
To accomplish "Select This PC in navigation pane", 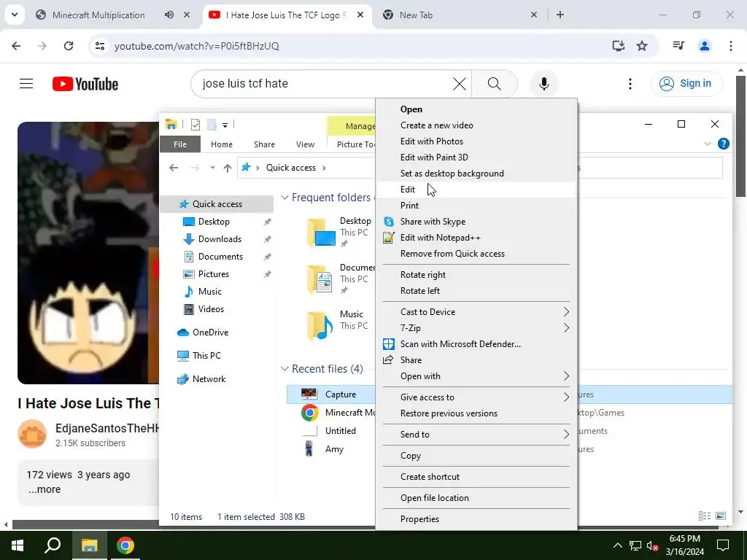I will pyautogui.click(x=206, y=356).
